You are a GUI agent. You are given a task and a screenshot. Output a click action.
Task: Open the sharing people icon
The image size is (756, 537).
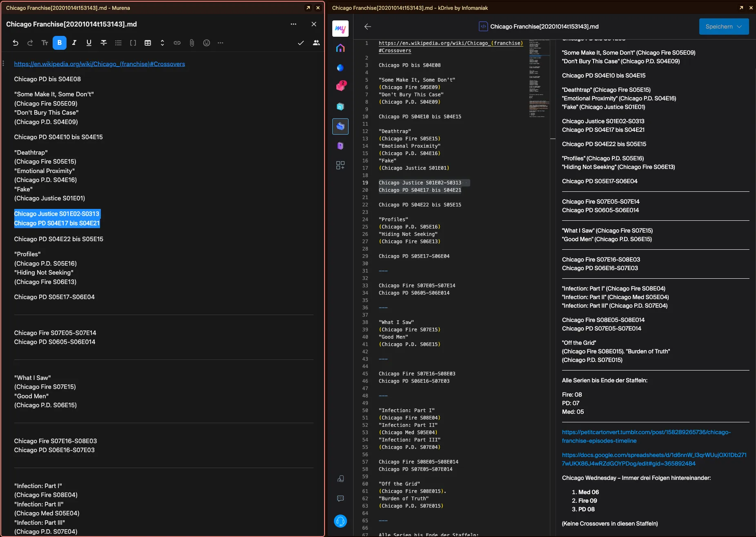(316, 43)
